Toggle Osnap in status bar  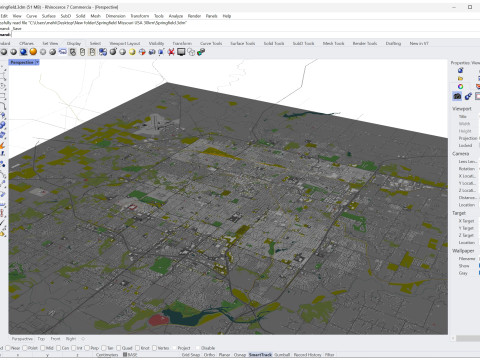[240, 355]
